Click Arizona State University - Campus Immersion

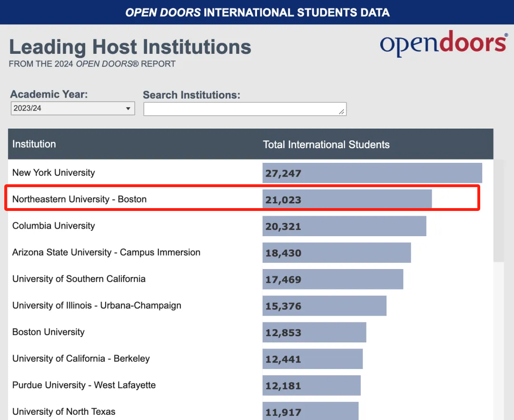coord(106,252)
